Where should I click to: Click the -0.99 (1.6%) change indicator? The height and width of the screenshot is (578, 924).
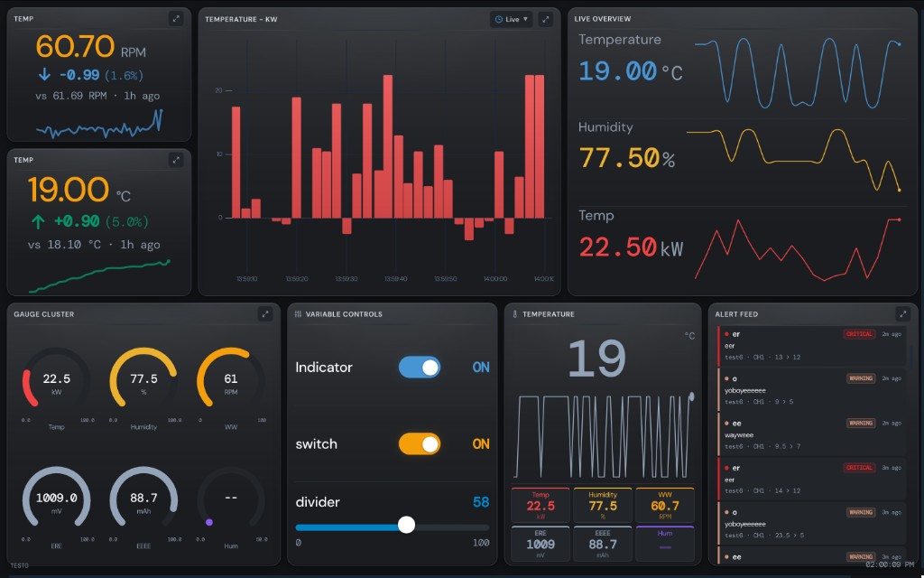(90, 76)
